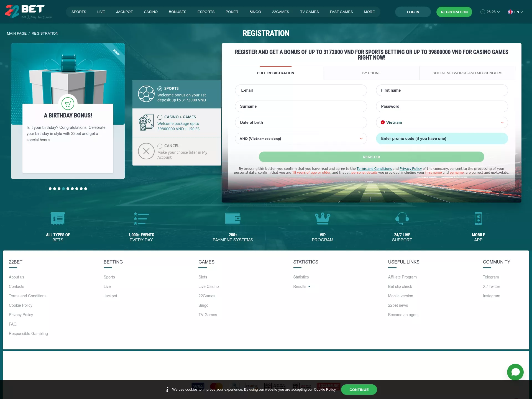
Task: Click the green REGISTRATION header button
Action: pyautogui.click(x=454, y=12)
